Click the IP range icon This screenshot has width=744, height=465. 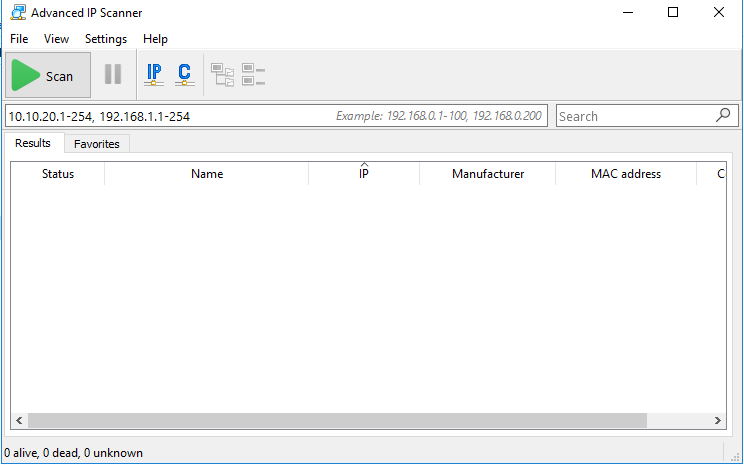point(154,75)
